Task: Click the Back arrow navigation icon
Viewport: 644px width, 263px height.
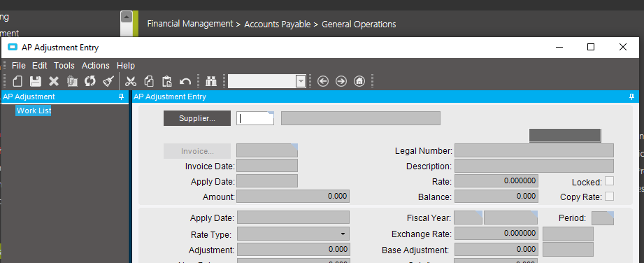Action: (323, 81)
